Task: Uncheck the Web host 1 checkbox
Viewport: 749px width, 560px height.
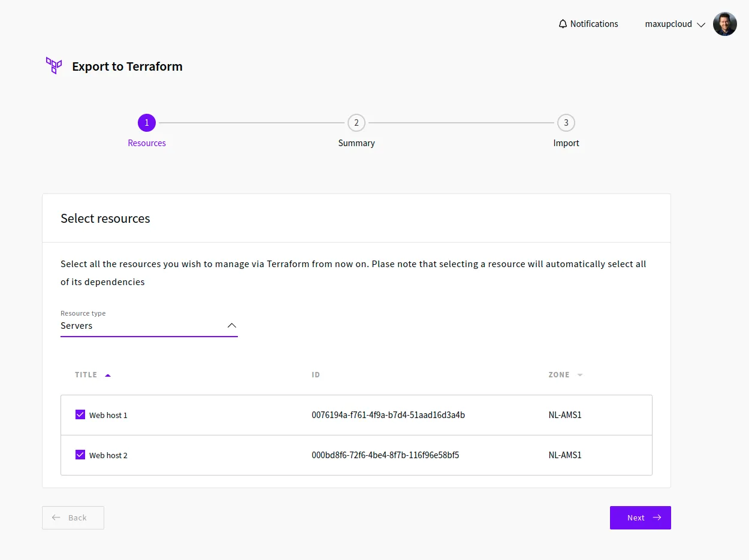Action: (80, 414)
